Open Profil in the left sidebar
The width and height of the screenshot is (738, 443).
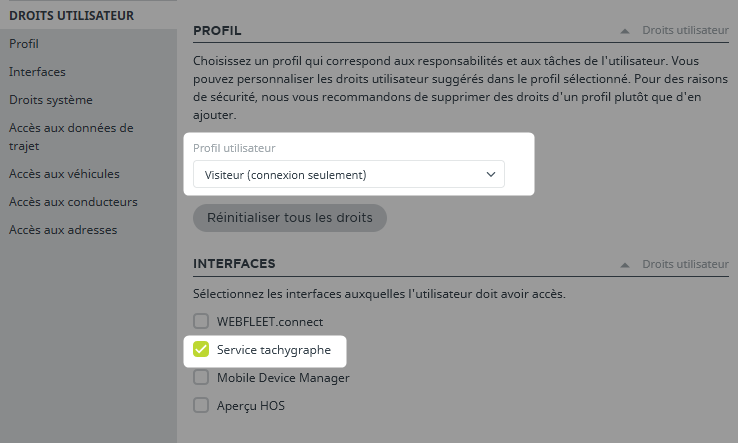click(x=24, y=44)
